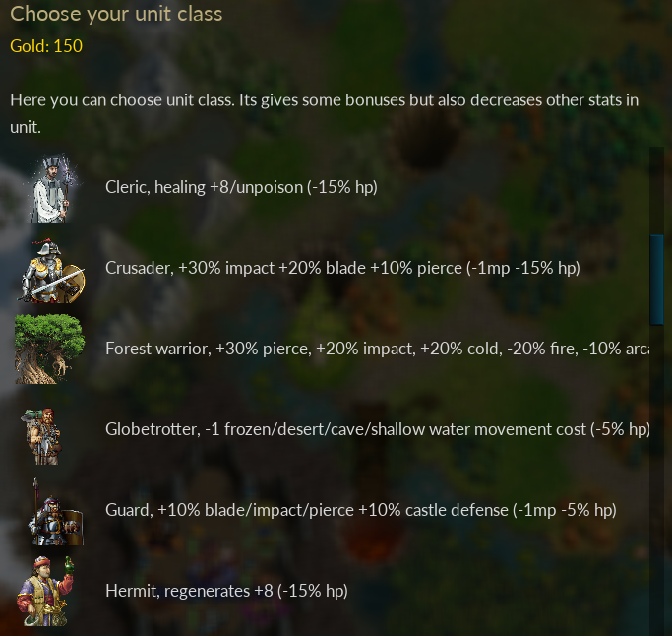
Task: Click the Cleric unit portrait icon
Action: [x=50, y=187]
